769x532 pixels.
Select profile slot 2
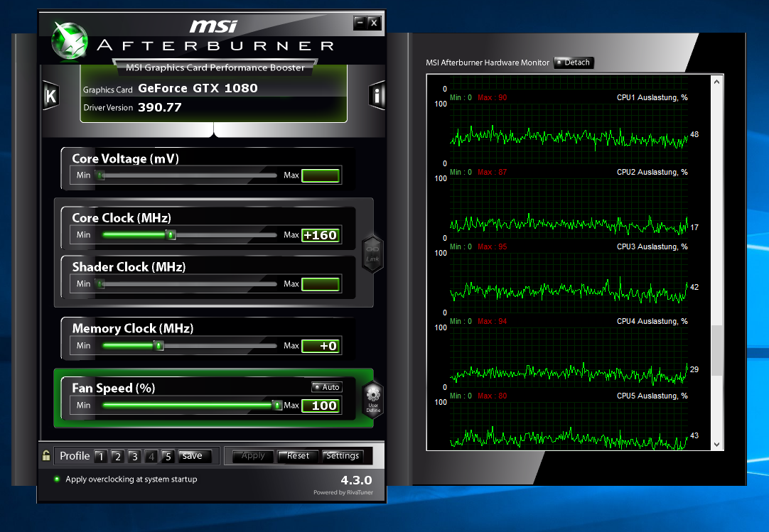click(118, 457)
